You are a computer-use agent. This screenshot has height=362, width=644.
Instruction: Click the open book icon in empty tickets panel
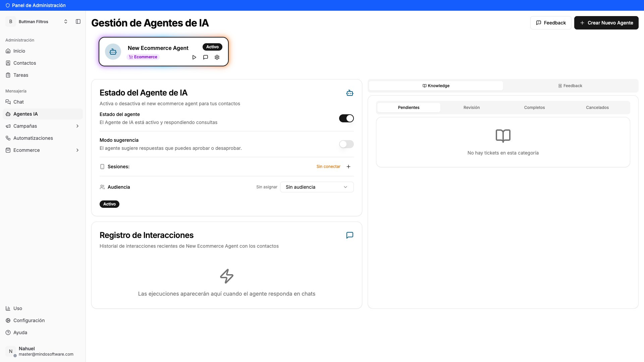(503, 136)
